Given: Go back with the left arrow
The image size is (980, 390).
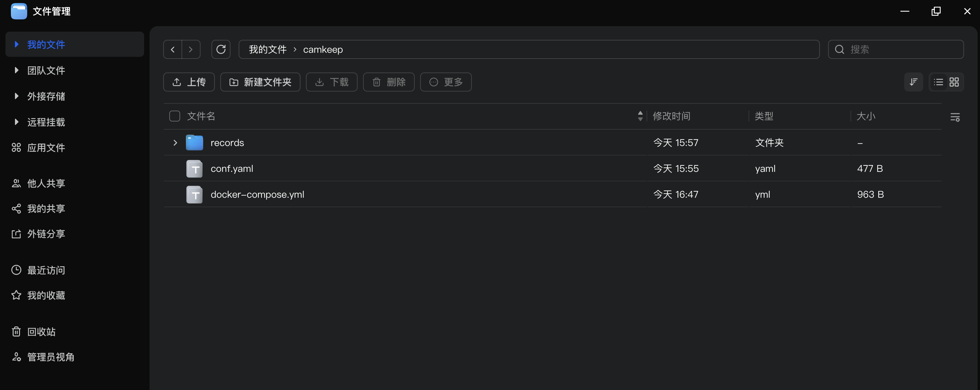Looking at the screenshot, I should pos(173,49).
